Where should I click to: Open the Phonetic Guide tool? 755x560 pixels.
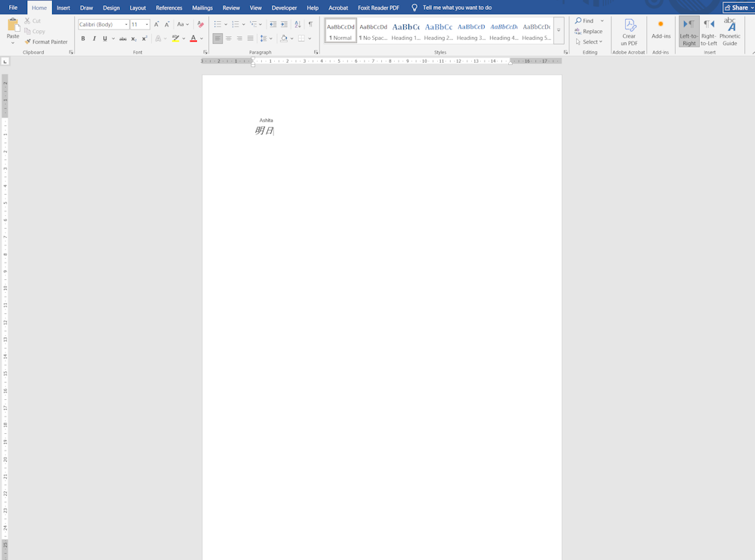[x=729, y=32]
